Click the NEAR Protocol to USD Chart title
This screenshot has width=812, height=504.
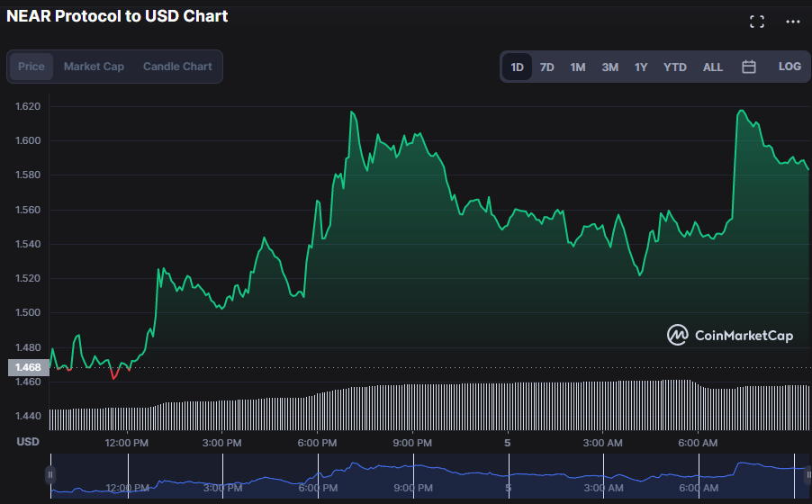(117, 16)
